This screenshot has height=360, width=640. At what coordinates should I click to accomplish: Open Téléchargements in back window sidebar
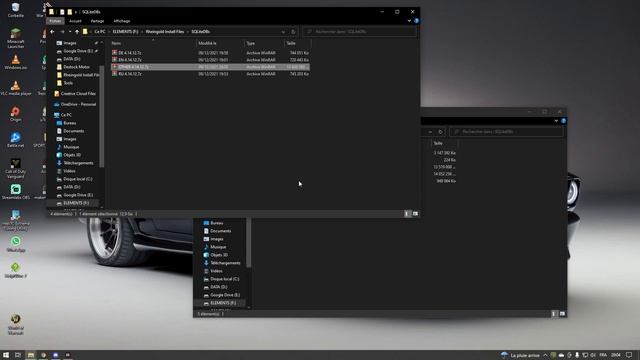[225, 263]
